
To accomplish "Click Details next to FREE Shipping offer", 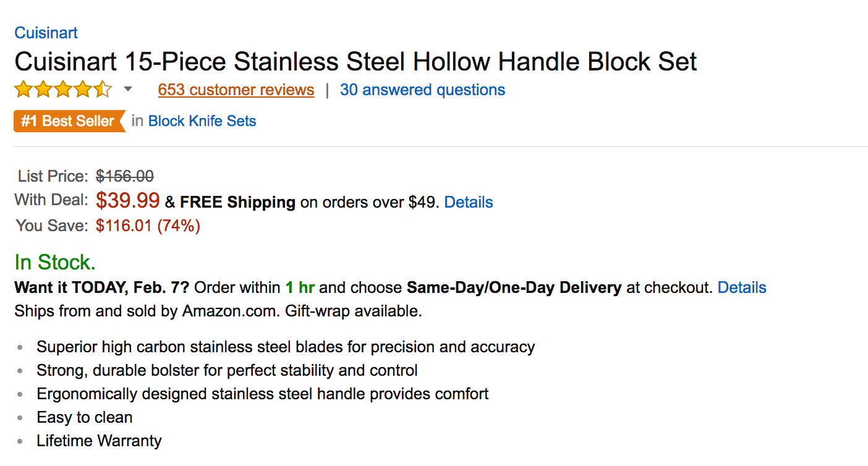I will click(x=468, y=202).
